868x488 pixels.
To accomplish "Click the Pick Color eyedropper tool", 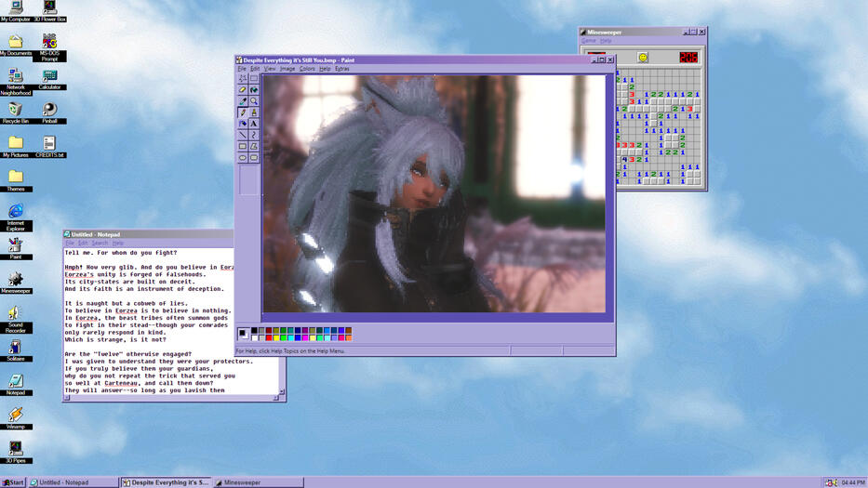I will click(243, 101).
